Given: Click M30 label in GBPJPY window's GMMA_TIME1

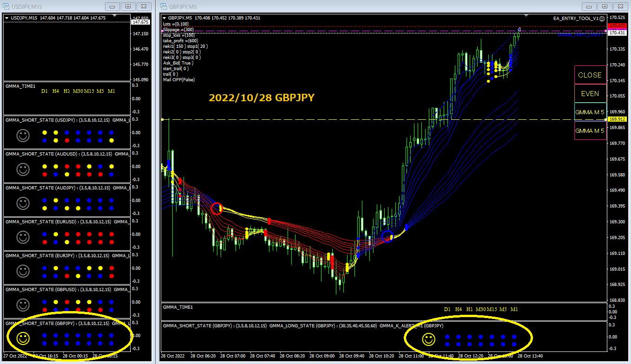Looking at the screenshot, I should pyautogui.click(x=481, y=309).
